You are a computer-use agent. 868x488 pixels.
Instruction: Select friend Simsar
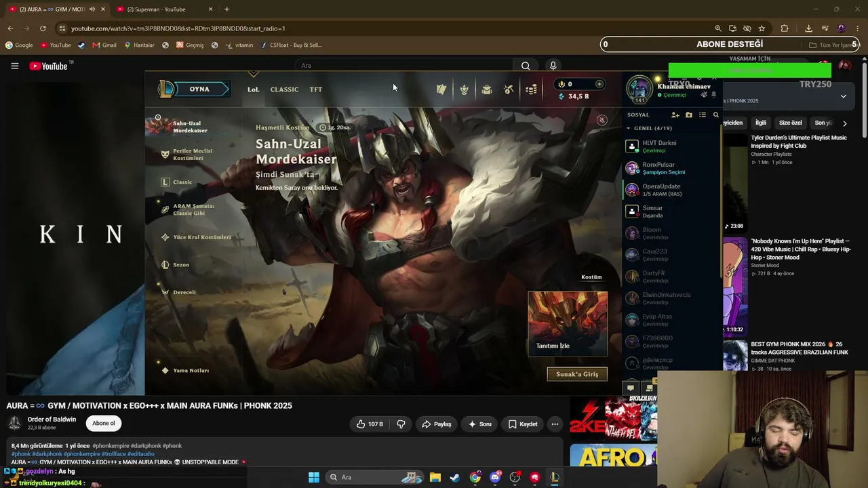673,211
